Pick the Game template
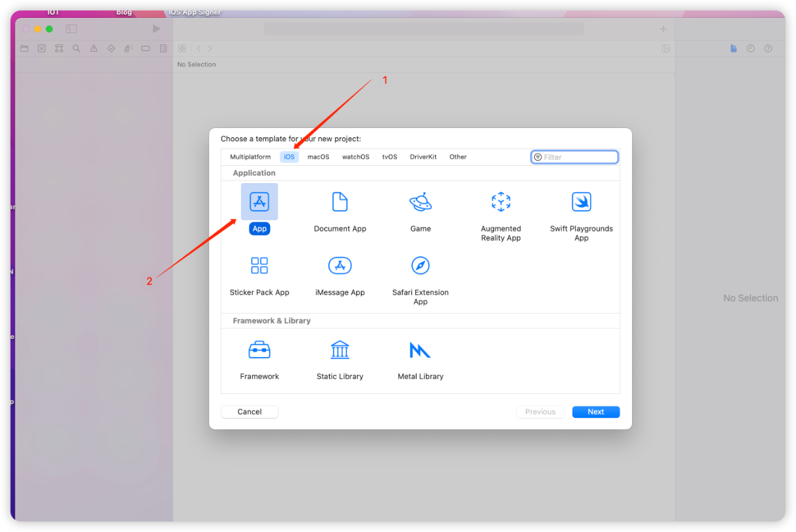796x532 pixels. (421, 202)
